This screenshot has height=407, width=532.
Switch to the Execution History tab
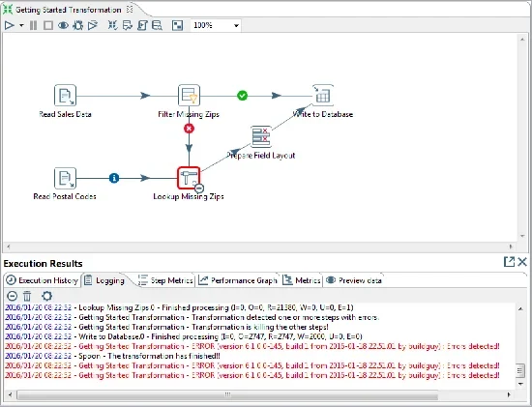(43, 280)
